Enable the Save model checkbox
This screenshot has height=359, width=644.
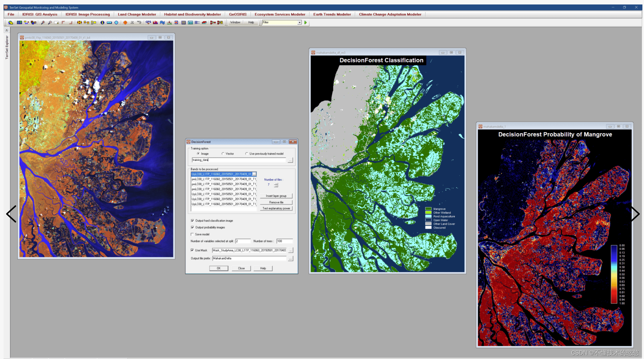(x=192, y=234)
